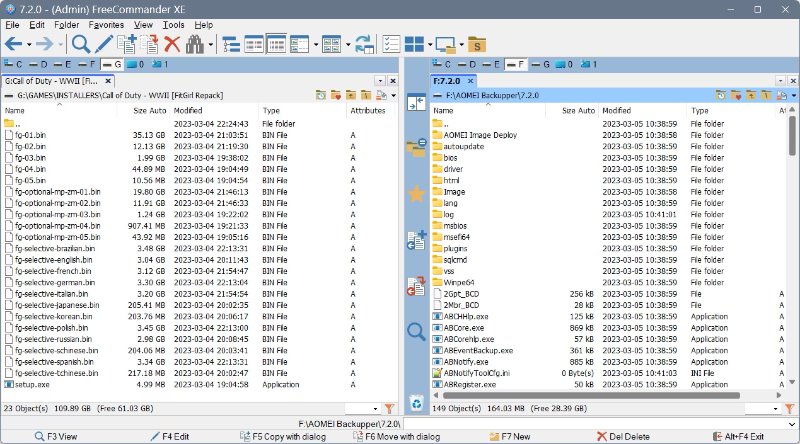
Task: Open the four-pane layout dropdown arrow
Action: point(430,45)
